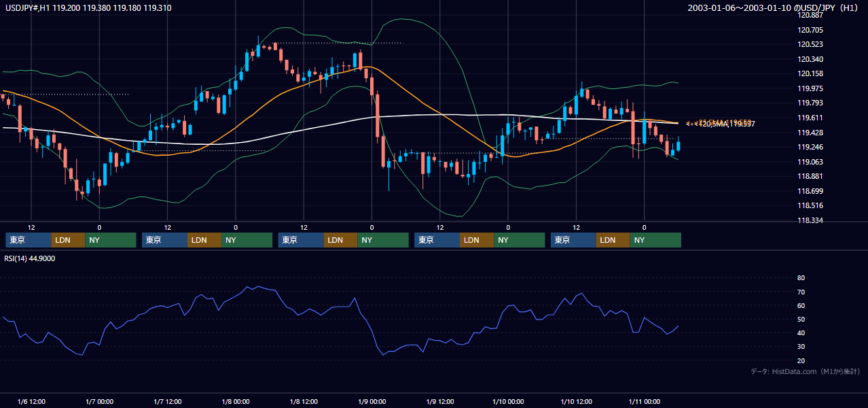
Task: Click price axis value 119.428
Action: [811, 133]
